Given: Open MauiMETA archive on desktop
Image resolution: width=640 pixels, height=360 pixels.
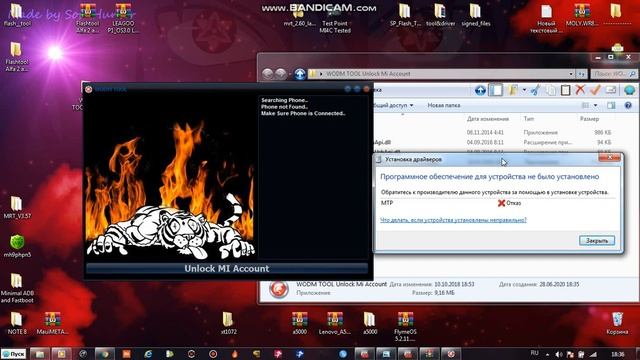Looking at the screenshot, I should [52, 323].
